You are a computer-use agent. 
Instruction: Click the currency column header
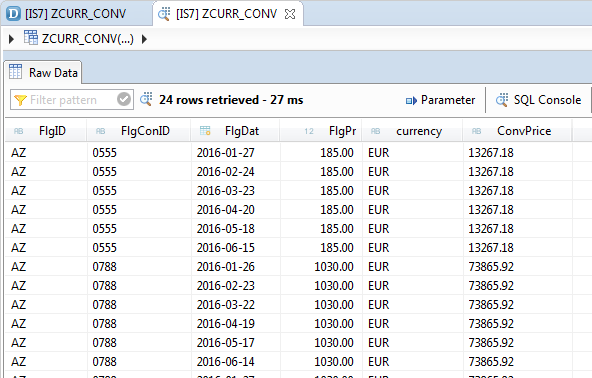412,131
